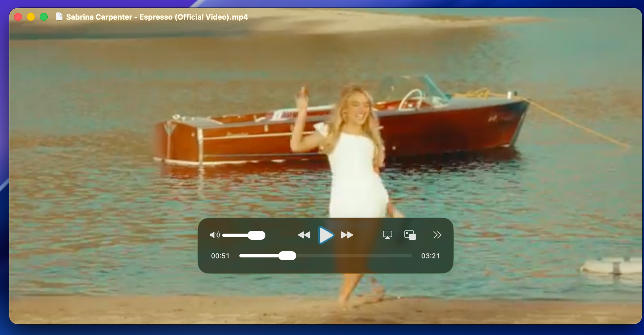The height and width of the screenshot is (335, 644).
Task: Click the elapsed time 00:51
Action: (x=220, y=256)
